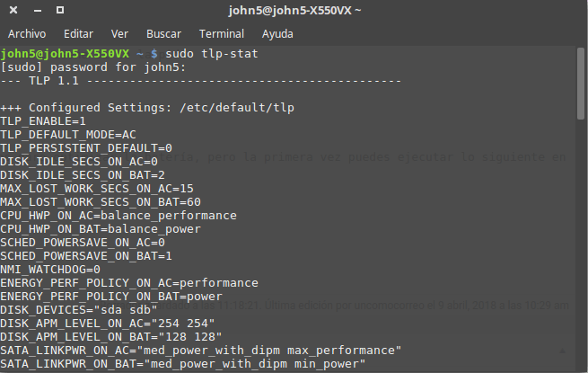Click the john5@john5-X550VX window title
The width and height of the screenshot is (588, 373).
pyautogui.click(x=294, y=10)
